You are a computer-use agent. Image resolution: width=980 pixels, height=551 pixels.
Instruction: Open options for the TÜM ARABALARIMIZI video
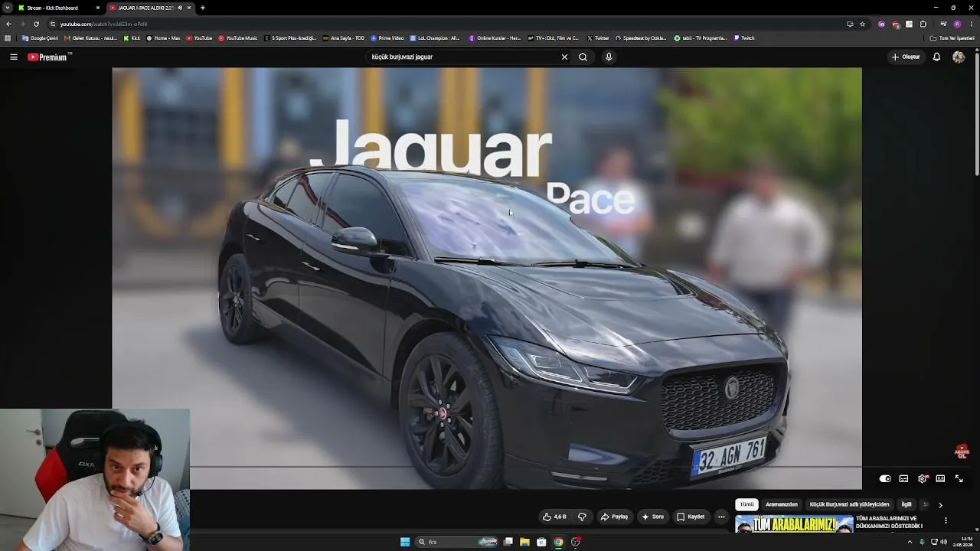coord(946,520)
